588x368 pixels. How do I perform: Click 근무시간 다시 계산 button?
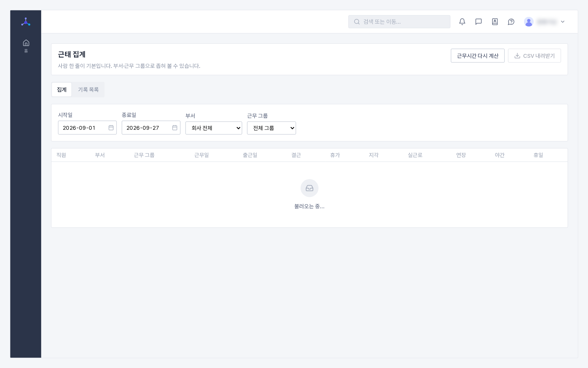pos(477,56)
